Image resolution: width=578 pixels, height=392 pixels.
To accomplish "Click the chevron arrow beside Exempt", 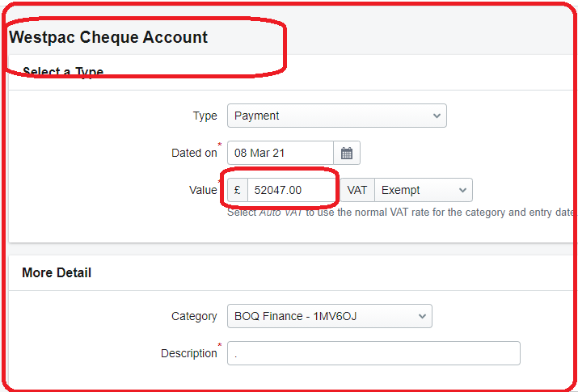I will (x=462, y=190).
